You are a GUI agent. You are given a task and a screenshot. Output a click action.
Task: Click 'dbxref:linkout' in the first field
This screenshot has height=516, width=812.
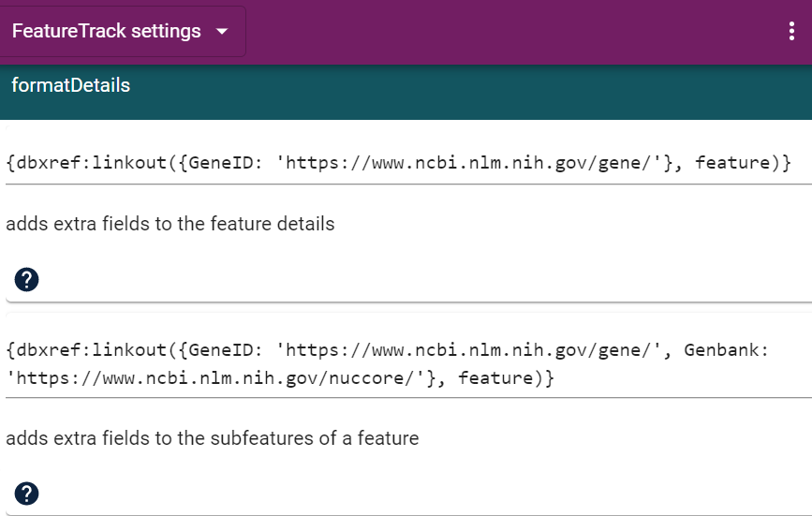[x=86, y=163]
